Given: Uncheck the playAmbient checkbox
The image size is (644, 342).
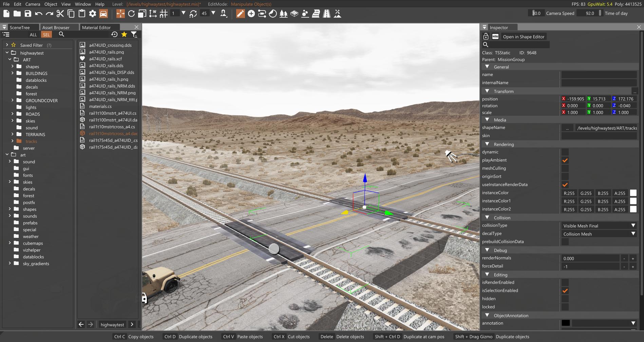Looking at the screenshot, I should [x=565, y=160].
